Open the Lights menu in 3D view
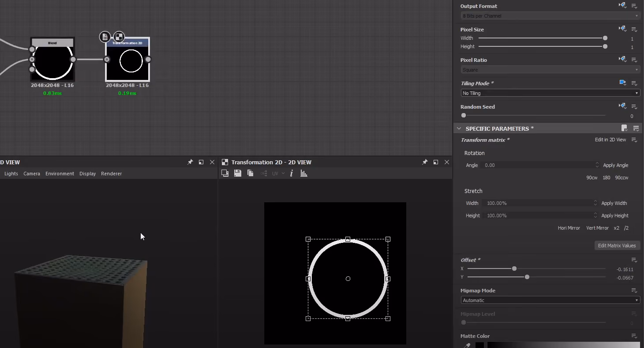 [x=11, y=174]
